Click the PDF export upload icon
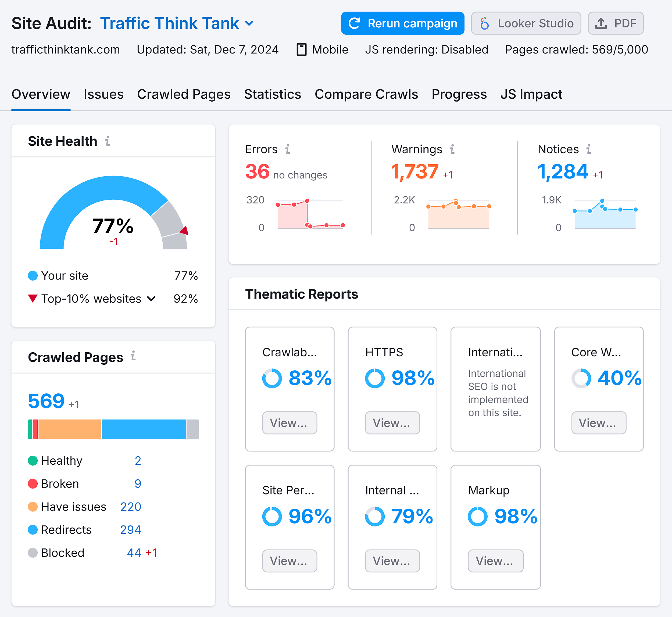Screen dimensions: 672x617 pos(601,23)
